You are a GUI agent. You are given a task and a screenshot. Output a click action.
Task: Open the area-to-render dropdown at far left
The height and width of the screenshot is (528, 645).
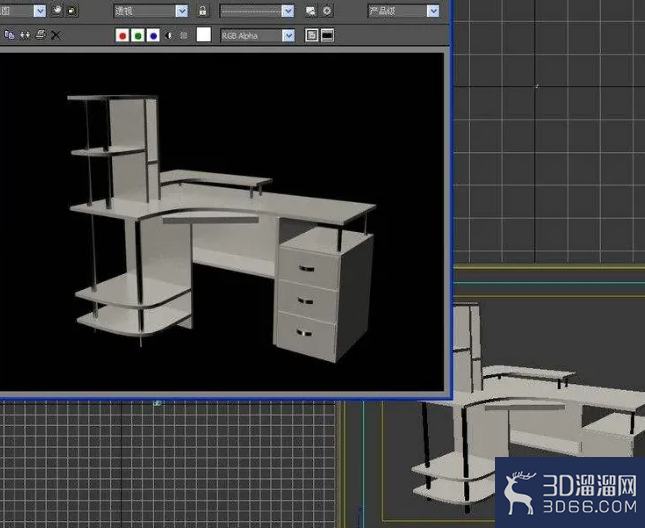(x=23, y=11)
